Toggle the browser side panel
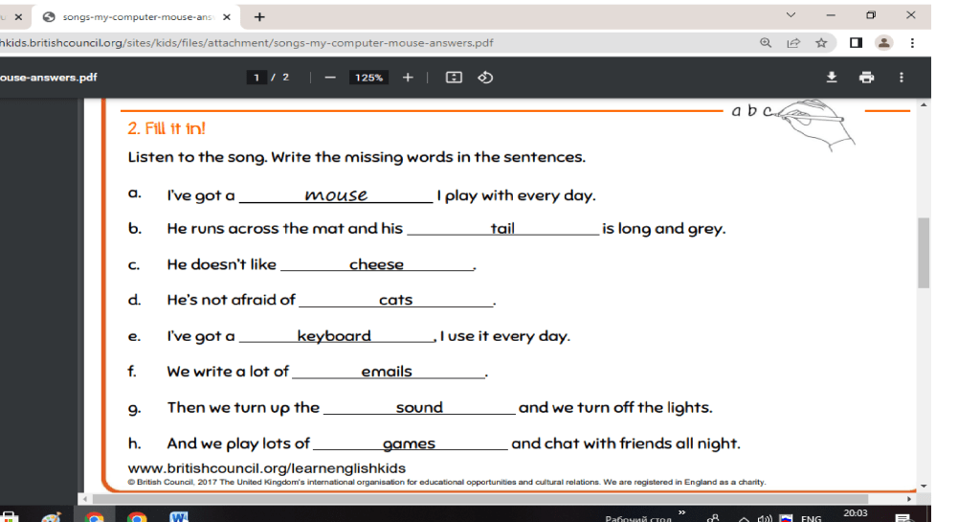Viewport: 980px width, 522px height. [857, 43]
